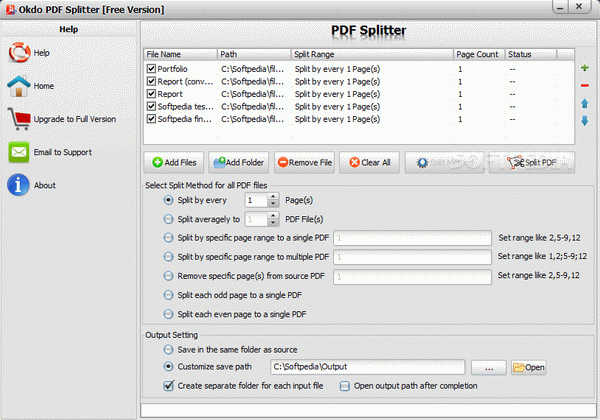Viewport: 600px width, 420px height.
Task: Select Split by every pages radio
Action: (168, 200)
